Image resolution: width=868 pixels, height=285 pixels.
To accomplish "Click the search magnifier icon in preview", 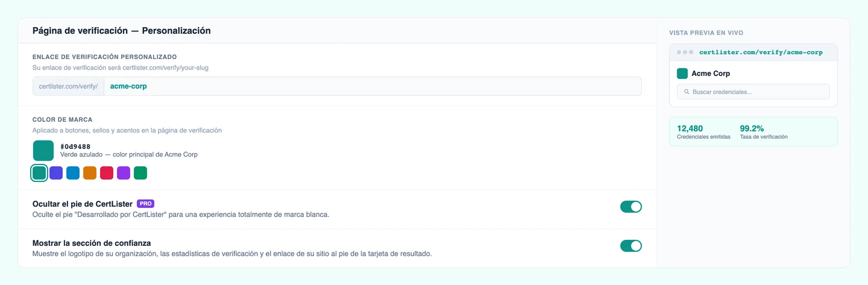I will point(687,92).
